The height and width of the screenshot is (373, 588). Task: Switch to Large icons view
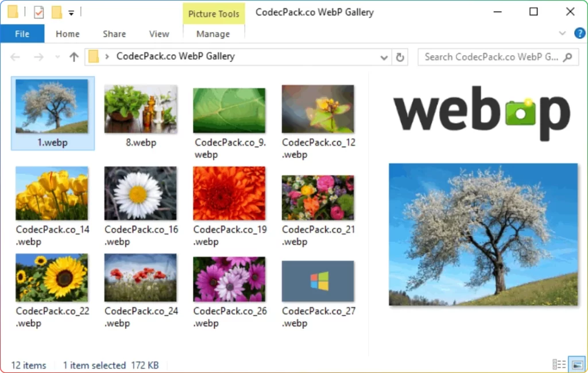(577, 364)
